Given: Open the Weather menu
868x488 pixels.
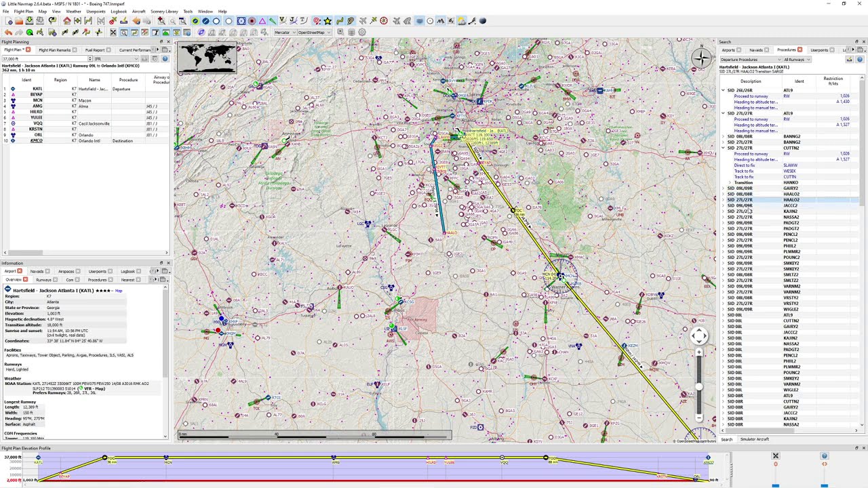Looking at the screenshot, I should (x=73, y=12).
